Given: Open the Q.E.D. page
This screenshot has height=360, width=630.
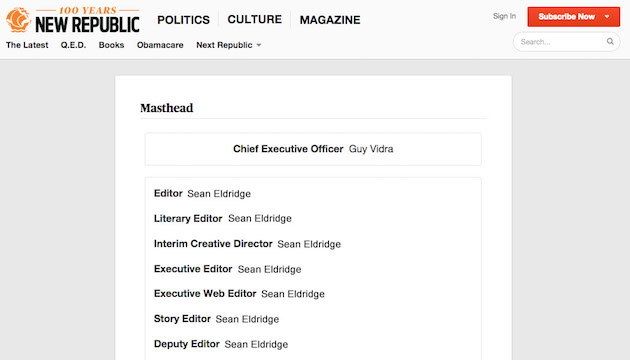Looking at the screenshot, I should [x=73, y=45].
